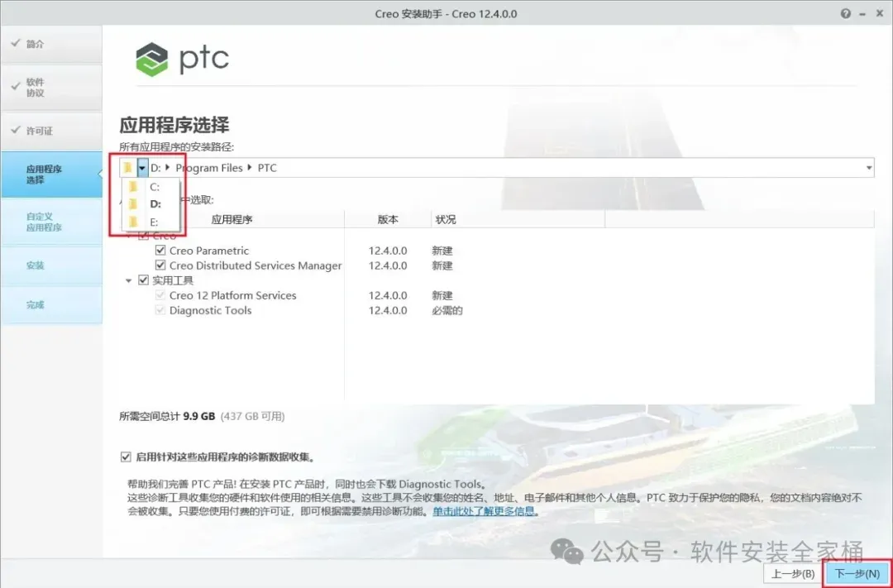
Task: Go to the 简介 step
Action: (x=51, y=44)
